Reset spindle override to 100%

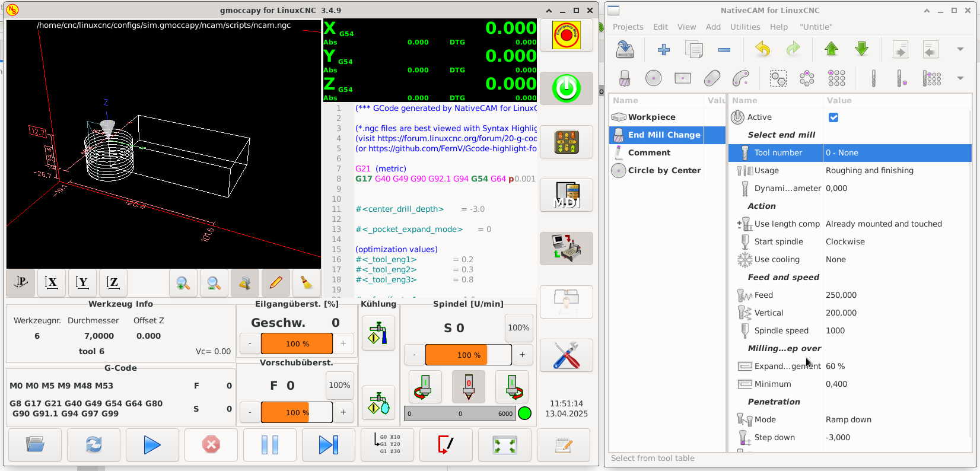(518, 328)
